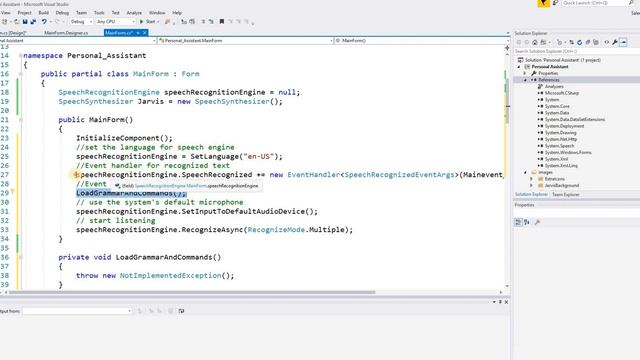Click the Categorized icon in Properties panel

(518, 222)
